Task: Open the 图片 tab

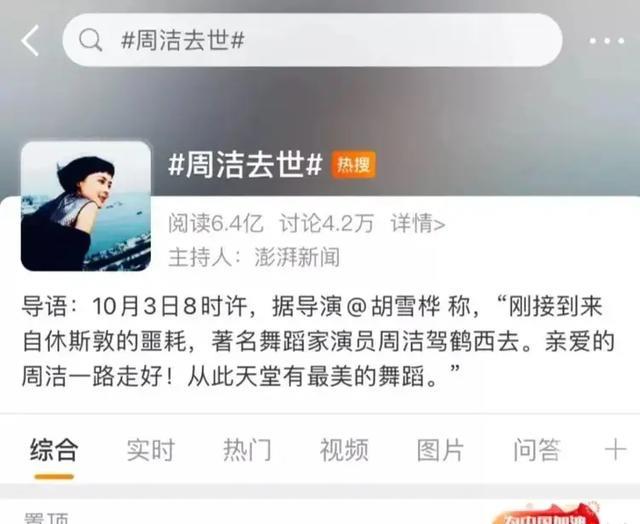Action: pyautogui.click(x=440, y=450)
